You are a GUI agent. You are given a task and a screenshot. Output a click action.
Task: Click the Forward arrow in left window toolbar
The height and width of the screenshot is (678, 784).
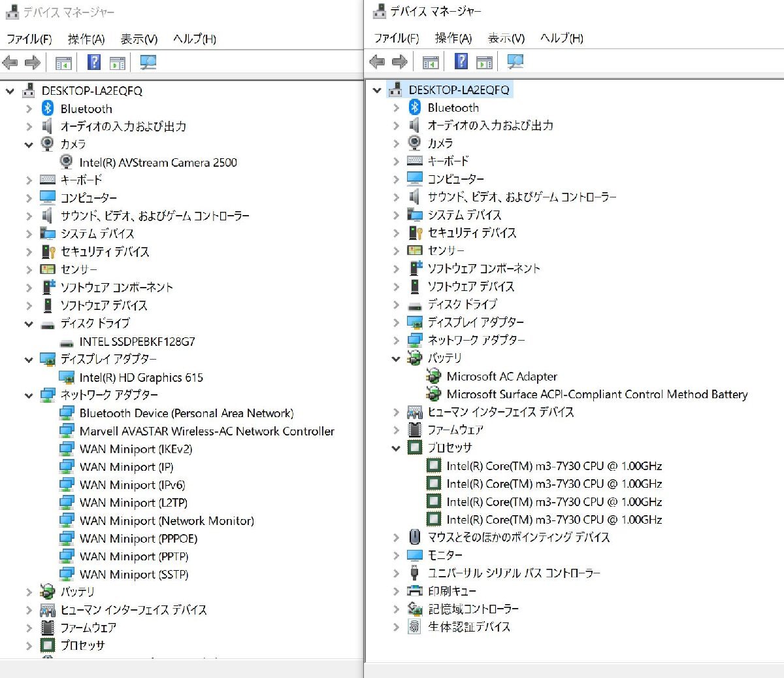pos(33,63)
